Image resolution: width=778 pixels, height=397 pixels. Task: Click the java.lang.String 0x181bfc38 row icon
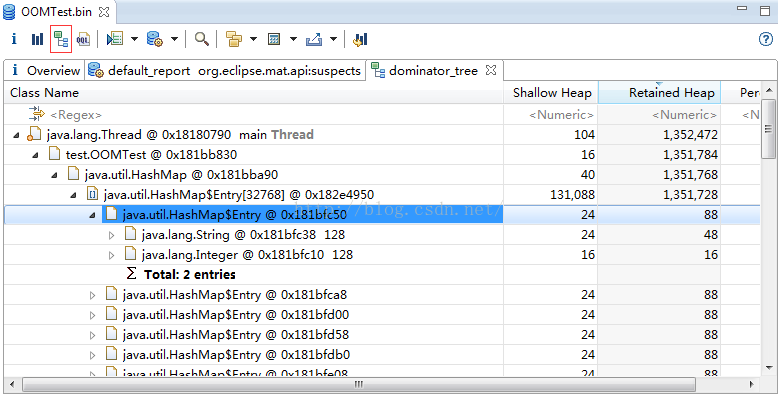(x=130, y=234)
